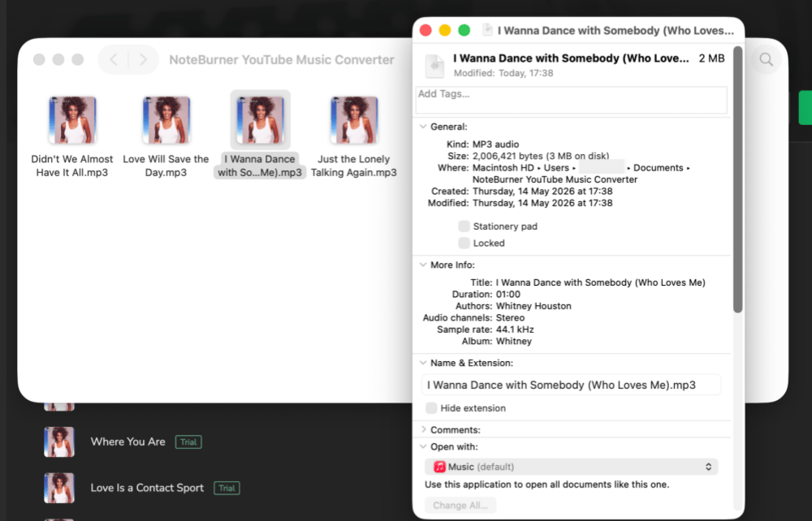Click album art next to Where You Are
Image resolution: width=812 pixels, height=521 pixels.
click(59, 441)
